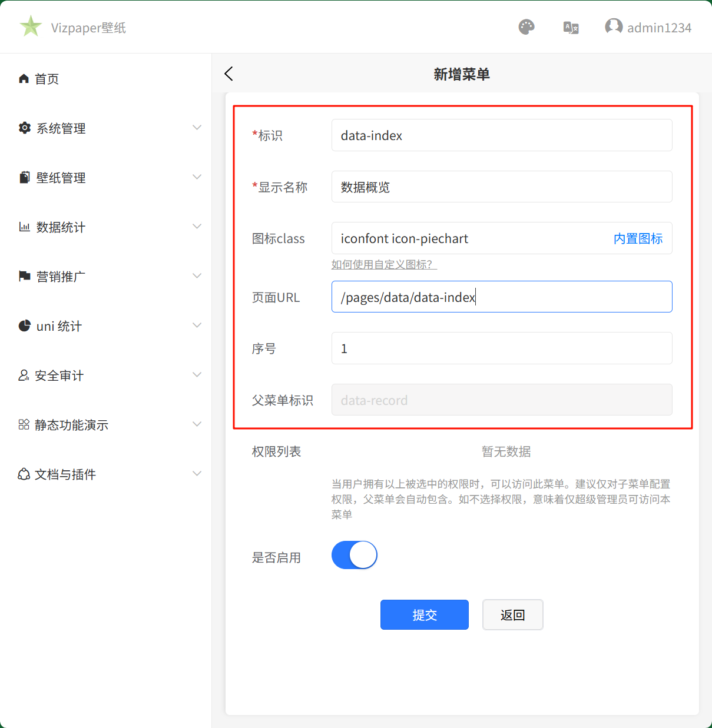This screenshot has width=712, height=728.
Task: Focus the 页面URL input field
Action: 502,297
